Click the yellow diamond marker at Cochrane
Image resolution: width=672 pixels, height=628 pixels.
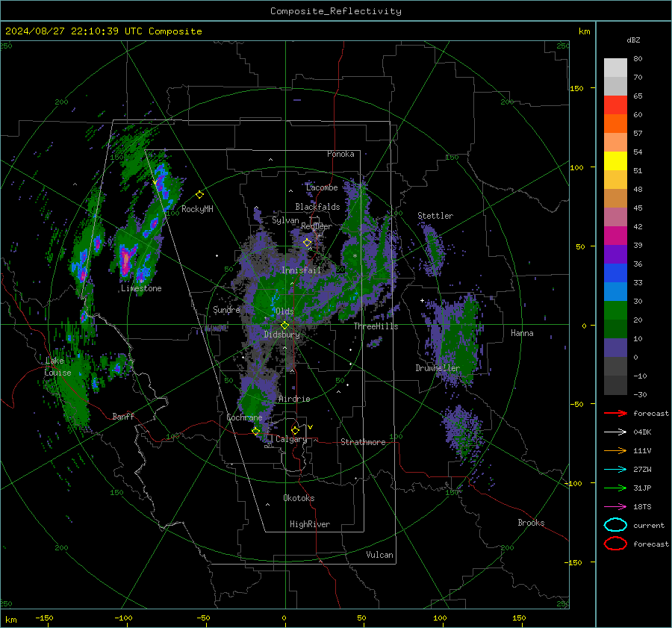256,431
